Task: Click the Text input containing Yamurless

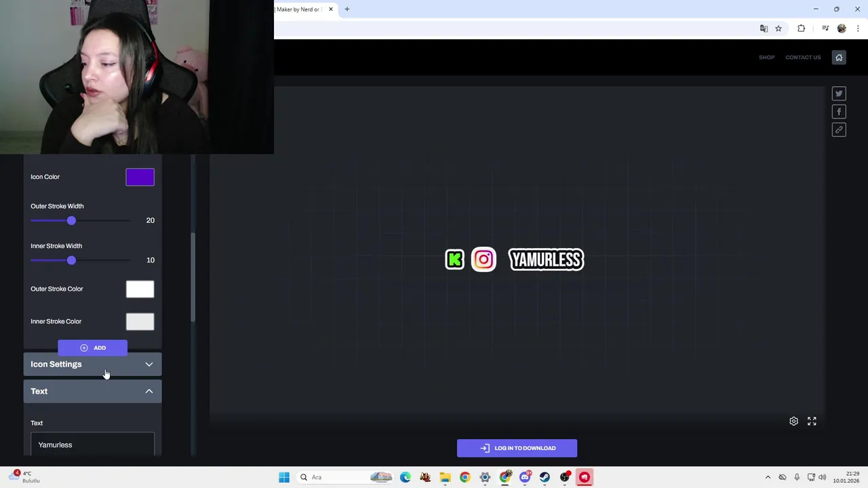Action: pos(92,444)
